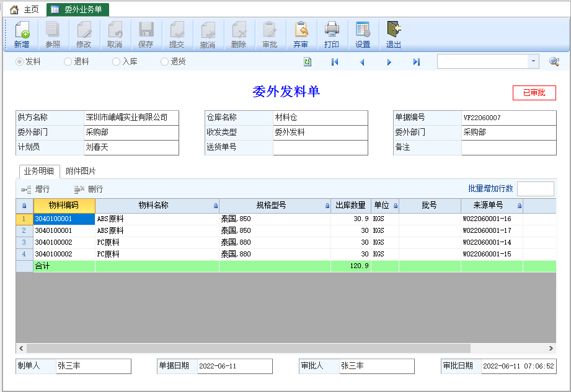Viewport: 571px width, 392px height.
Task: Click cell W022060001-14 in 来源单号
Action: tap(492, 242)
